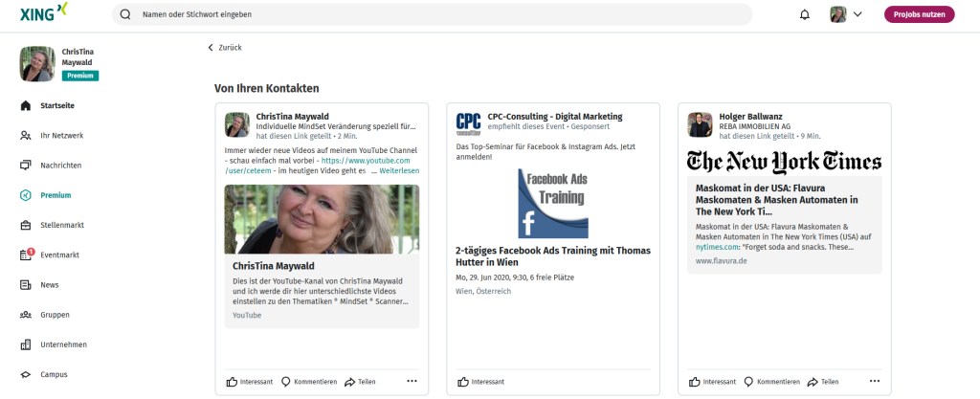Image resolution: width=980 pixels, height=399 pixels.
Task: Expand post text with Weiterlesen
Action: tap(398, 171)
